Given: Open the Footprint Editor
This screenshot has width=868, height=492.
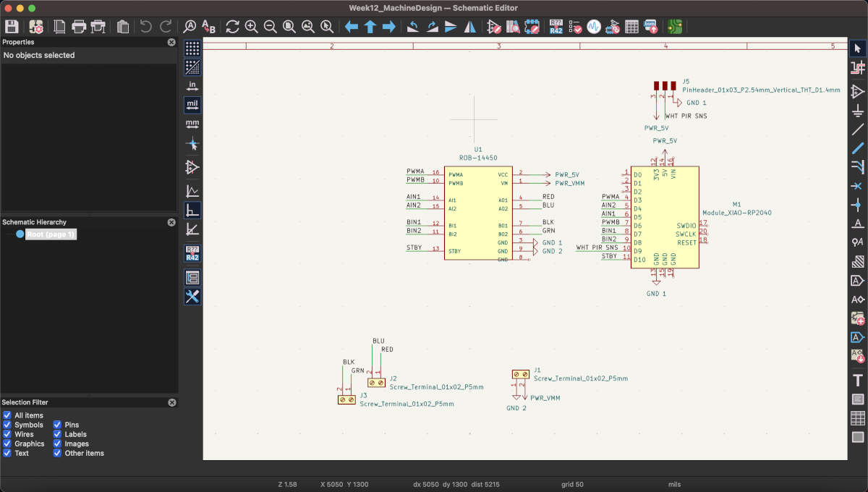Looking at the screenshot, I should pyautogui.click(x=532, y=27).
